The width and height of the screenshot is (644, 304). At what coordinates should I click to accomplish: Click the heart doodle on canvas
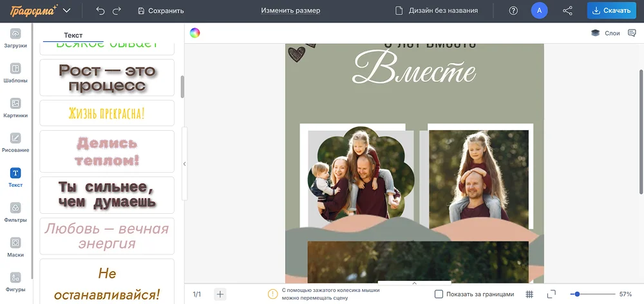point(296,54)
